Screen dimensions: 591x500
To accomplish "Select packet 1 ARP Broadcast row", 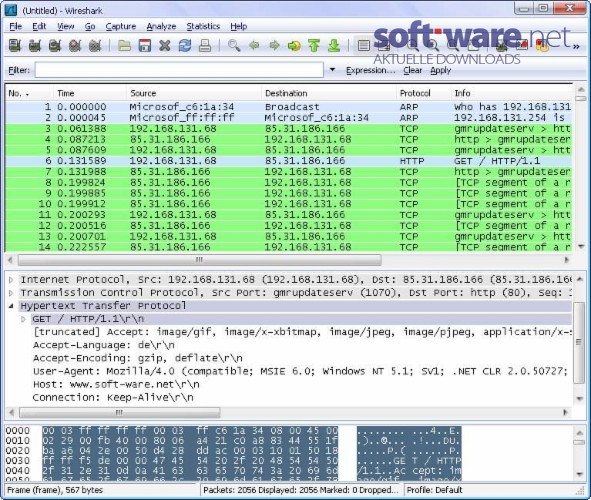I will click(x=289, y=107).
